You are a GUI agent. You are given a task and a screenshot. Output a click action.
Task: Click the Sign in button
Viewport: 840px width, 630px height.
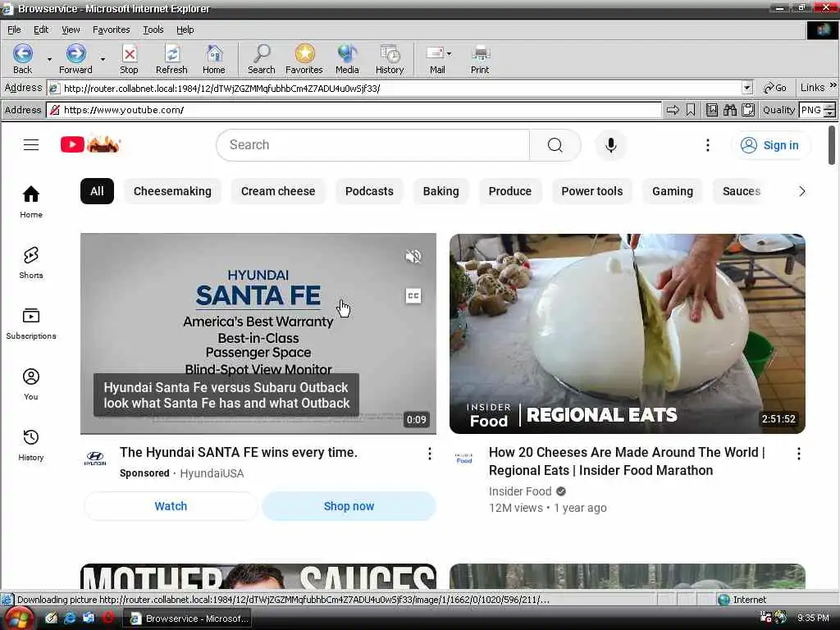pyautogui.click(x=771, y=145)
